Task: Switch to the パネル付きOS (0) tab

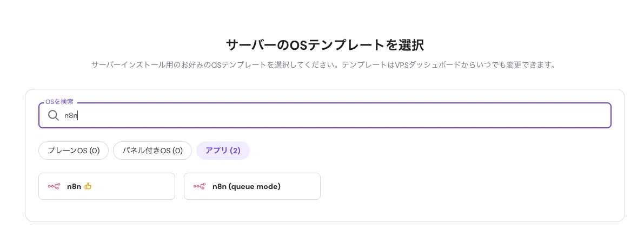Action: click(x=152, y=151)
